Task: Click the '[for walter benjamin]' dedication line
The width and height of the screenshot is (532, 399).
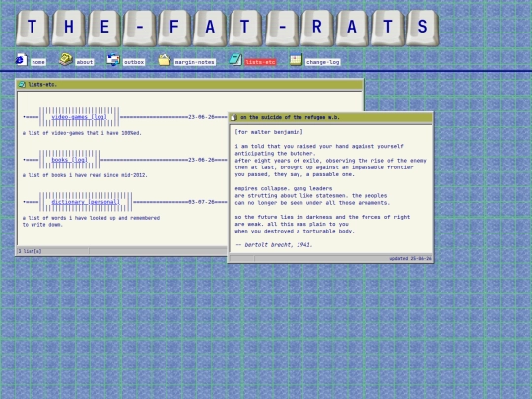Action: pos(269,132)
